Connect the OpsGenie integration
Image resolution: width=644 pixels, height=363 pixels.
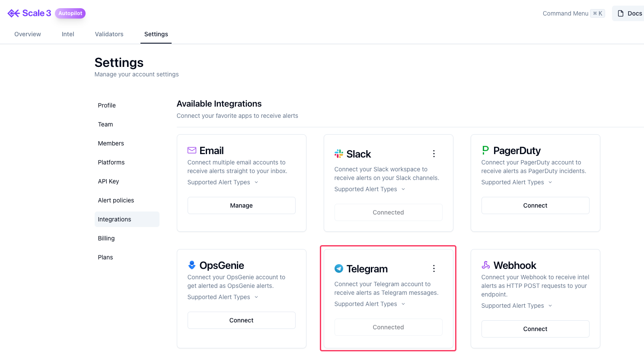click(242, 320)
